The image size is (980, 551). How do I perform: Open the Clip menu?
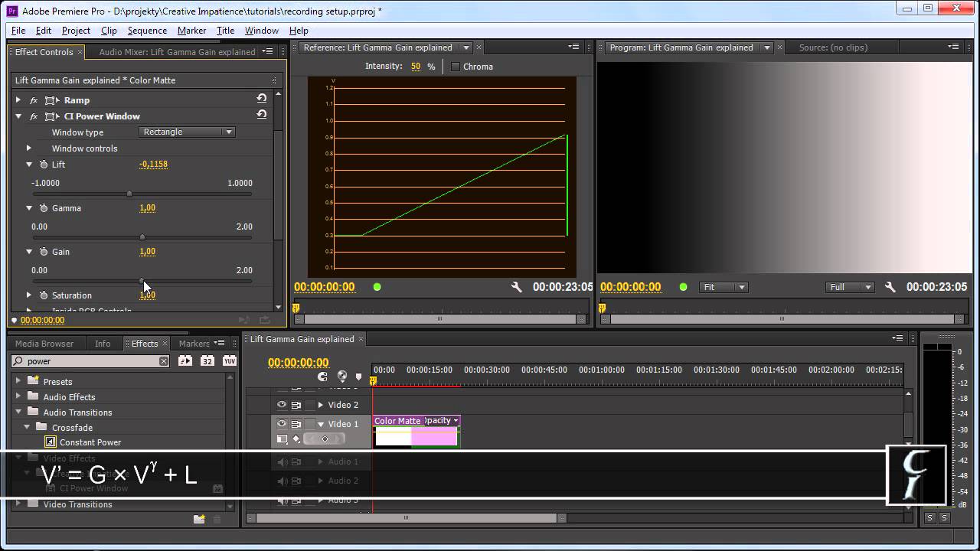[x=109, y=31]
